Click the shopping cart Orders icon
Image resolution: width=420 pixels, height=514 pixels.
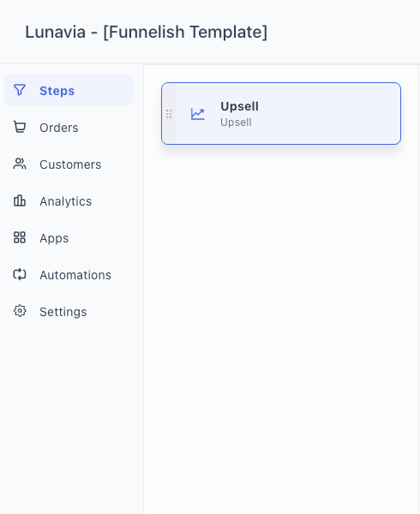coord(20,127)
